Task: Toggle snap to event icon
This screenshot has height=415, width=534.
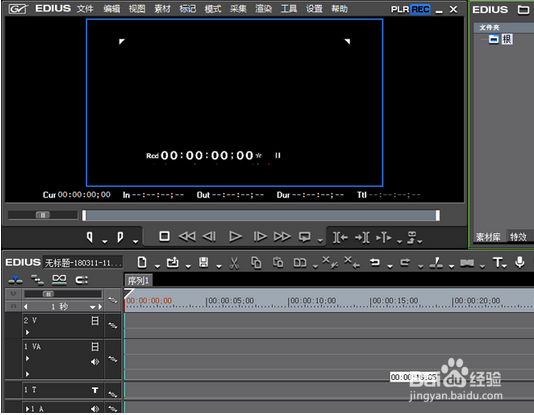Action: (x=81, y=280)
